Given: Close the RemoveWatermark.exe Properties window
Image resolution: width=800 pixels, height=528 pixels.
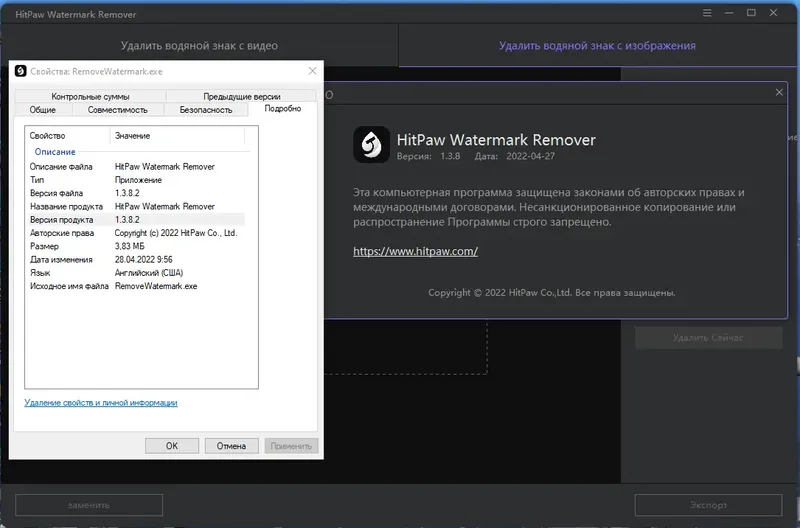Looking at the screenshot, I should 313,71.
